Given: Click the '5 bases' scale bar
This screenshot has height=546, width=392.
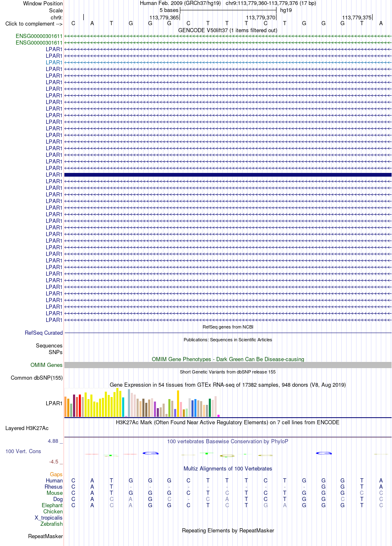Looking at the screenshot, I should coord(228,10).
